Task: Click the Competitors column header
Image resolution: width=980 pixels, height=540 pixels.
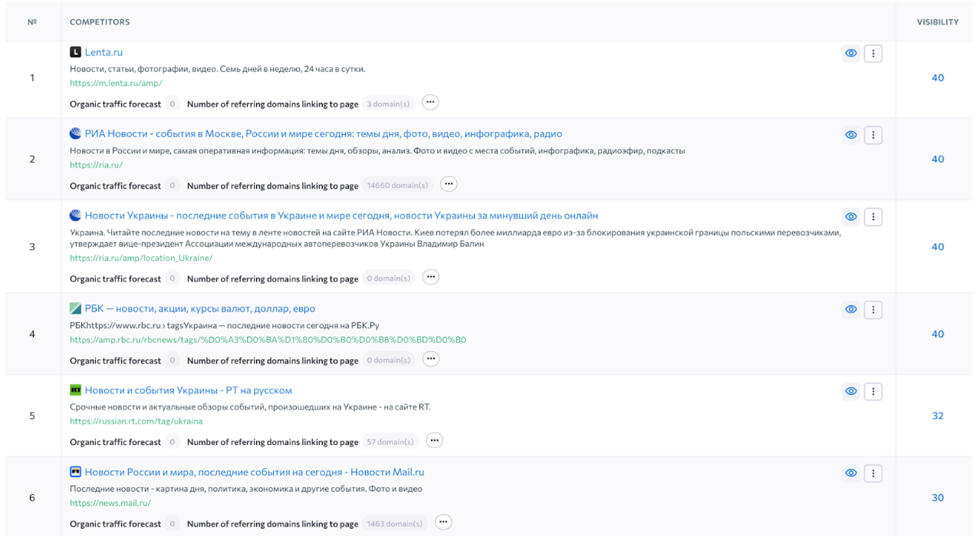Action: (x=100, y=22)
